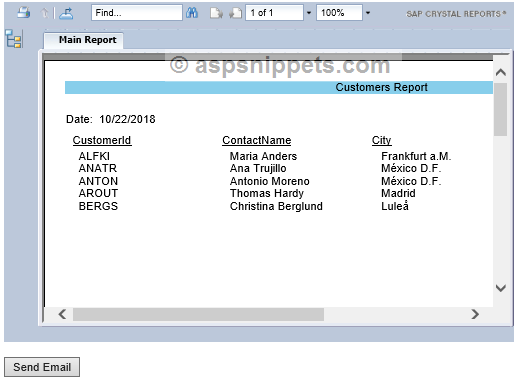This screenshot has width=524, height=383.
Task: Click the horizontal scrollbar right arrow
Action: click(x=475, y=314)
